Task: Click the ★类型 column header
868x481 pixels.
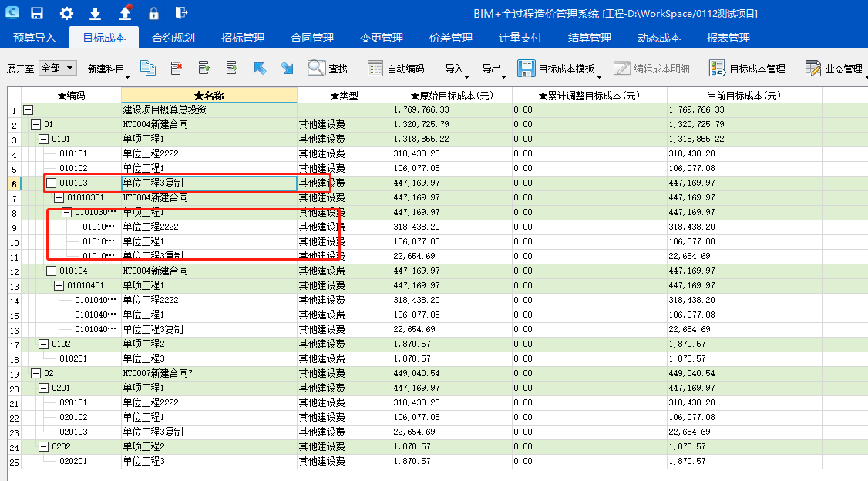Action: pos(345,96)
